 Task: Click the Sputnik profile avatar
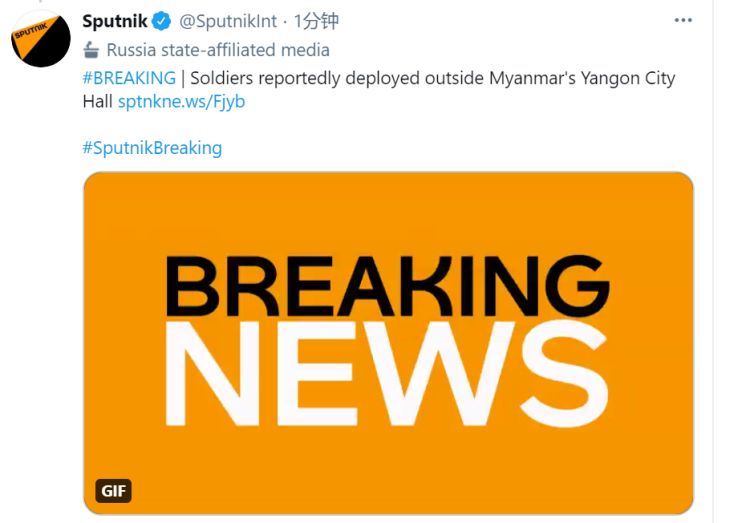tap(40, 40)
